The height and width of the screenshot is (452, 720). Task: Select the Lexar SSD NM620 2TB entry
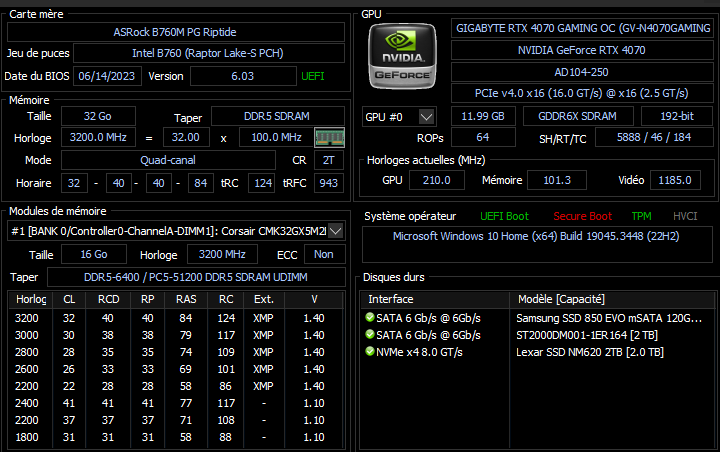coord(590,352)
